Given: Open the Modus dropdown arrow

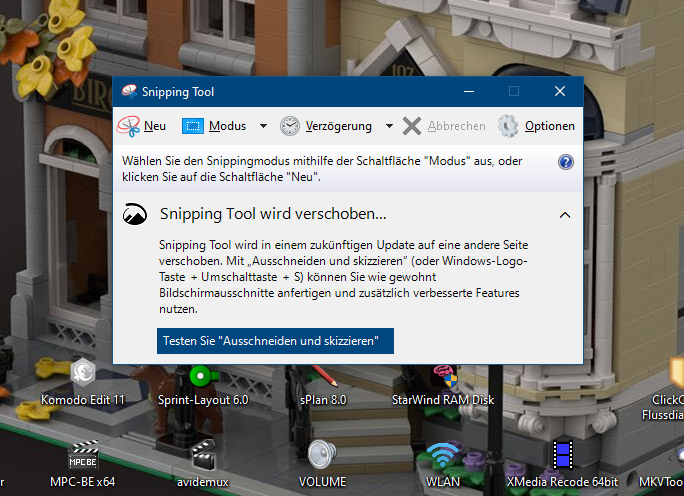Looking at the screenshot, I should pos(263,126).
